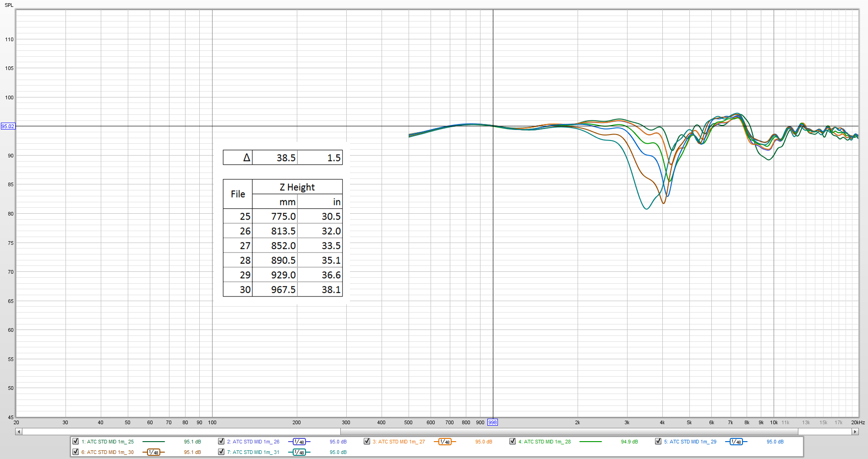Click the 852.0 mm table cell
868x459 pixels.
pos(275,245)
